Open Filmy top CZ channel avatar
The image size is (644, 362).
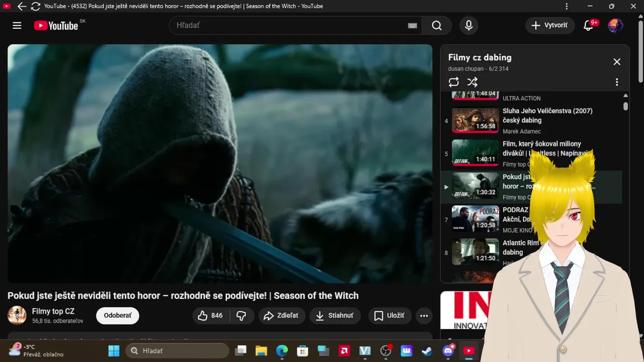[17, 315]
